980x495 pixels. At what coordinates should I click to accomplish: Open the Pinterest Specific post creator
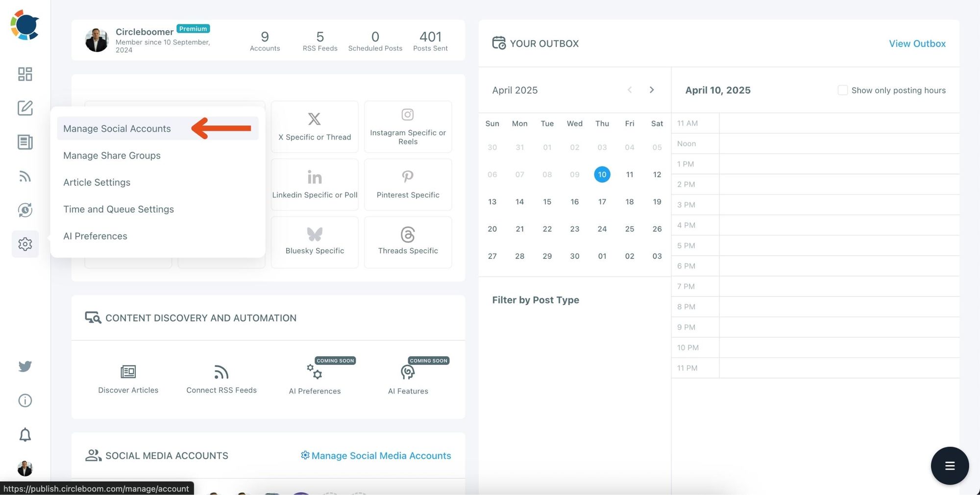tap(408, 185)
